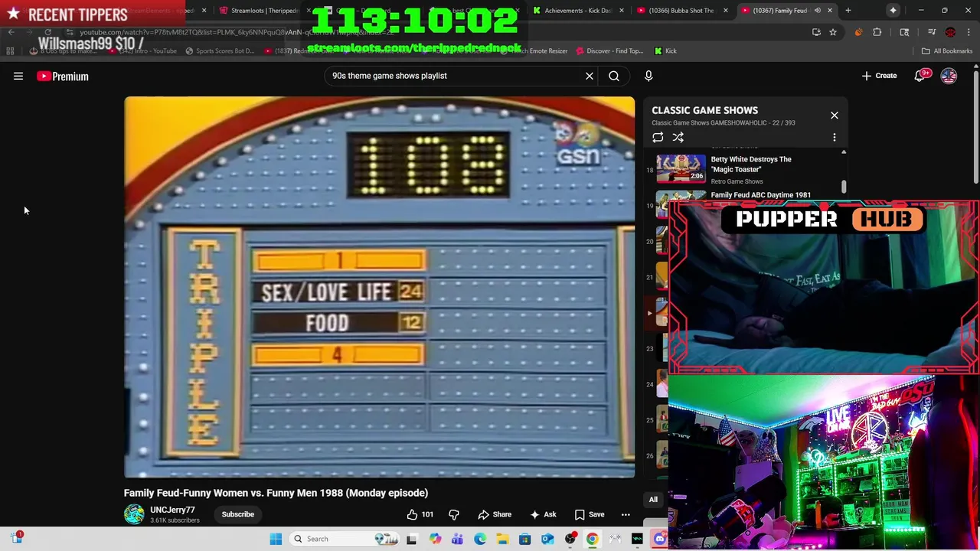Clear the search box text
Viewport: 980px width, 551px height.
point(590,76)
